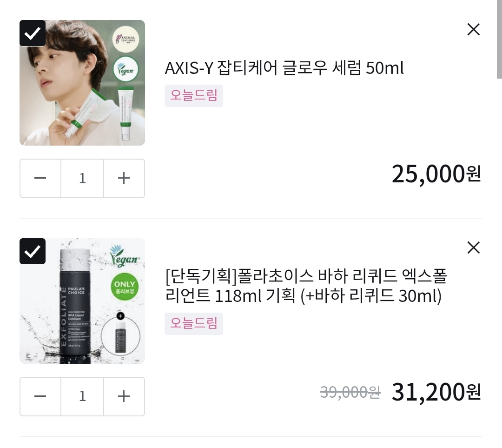Open the 폴라초이스 바하 리퀴드 product title
Viewport: 502px width, 448px height.
point(305,286)
